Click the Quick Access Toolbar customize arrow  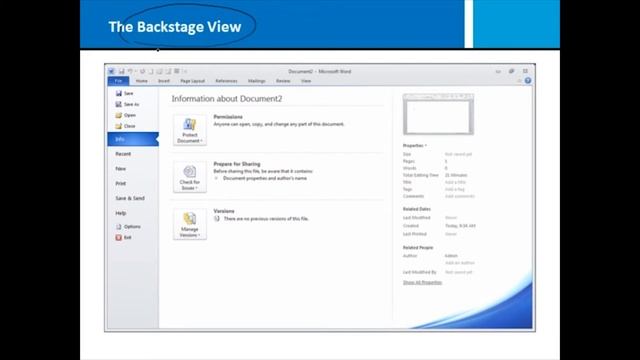click(x=185, y=71)
